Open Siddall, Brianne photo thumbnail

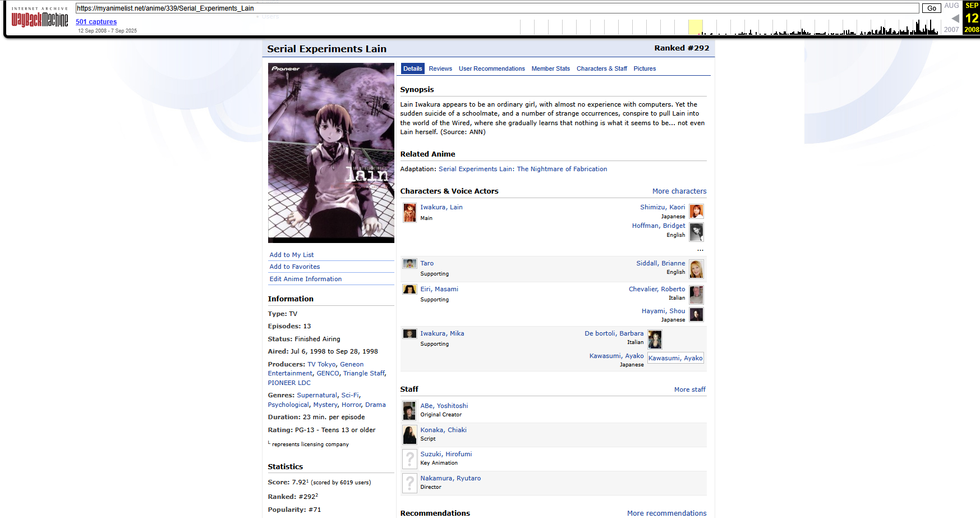pyautogui.click(x=696, y=269)
